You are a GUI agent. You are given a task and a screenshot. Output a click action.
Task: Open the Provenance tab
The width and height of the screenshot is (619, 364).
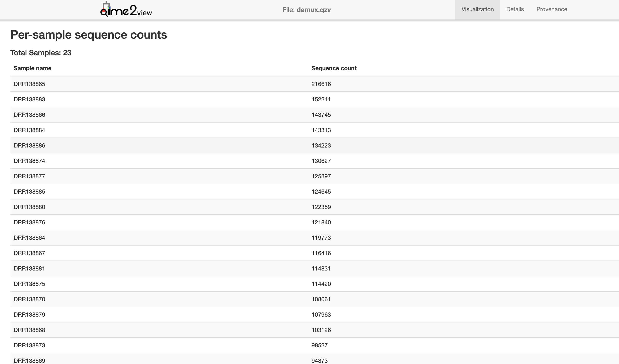(x=551, y=9)
